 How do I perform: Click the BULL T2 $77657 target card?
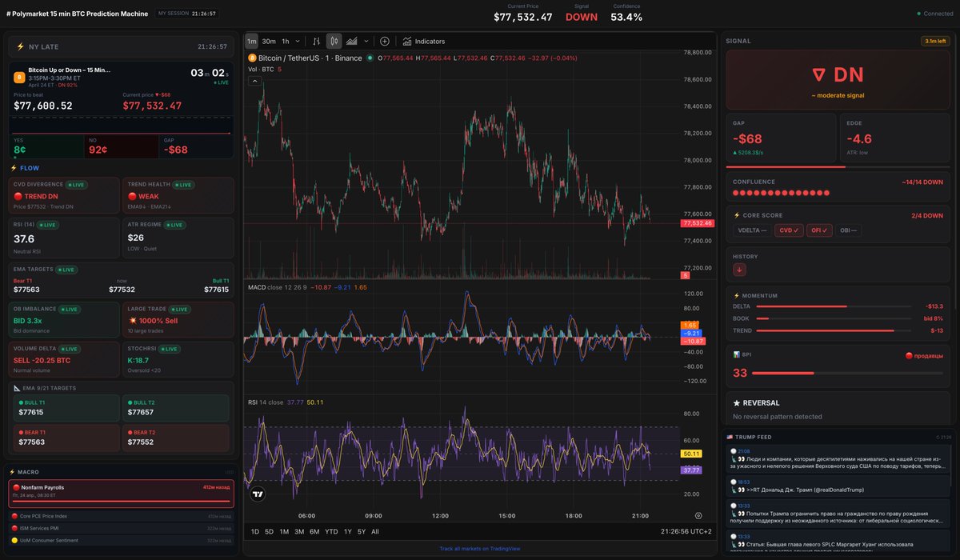175,408
